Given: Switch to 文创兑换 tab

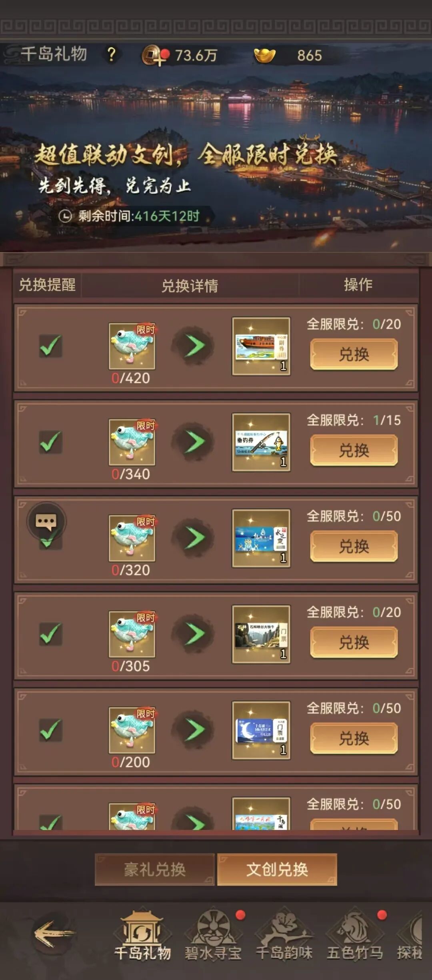Looking at the screenshot, I should (277, 870).
